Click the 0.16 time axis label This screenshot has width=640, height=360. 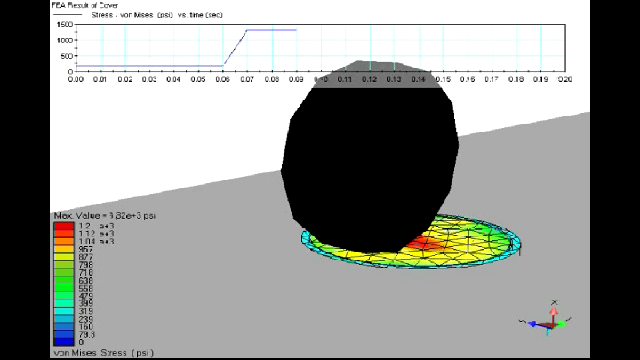tap(467, 79)
